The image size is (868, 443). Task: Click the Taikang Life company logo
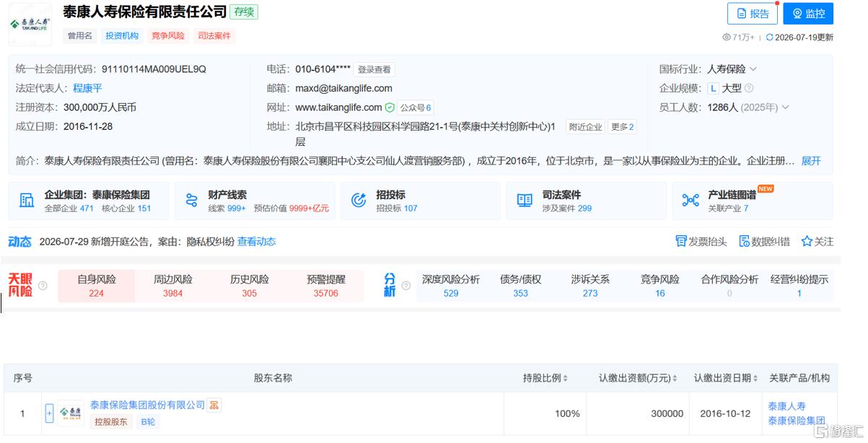pyautogui.click(x=30, y=24)
